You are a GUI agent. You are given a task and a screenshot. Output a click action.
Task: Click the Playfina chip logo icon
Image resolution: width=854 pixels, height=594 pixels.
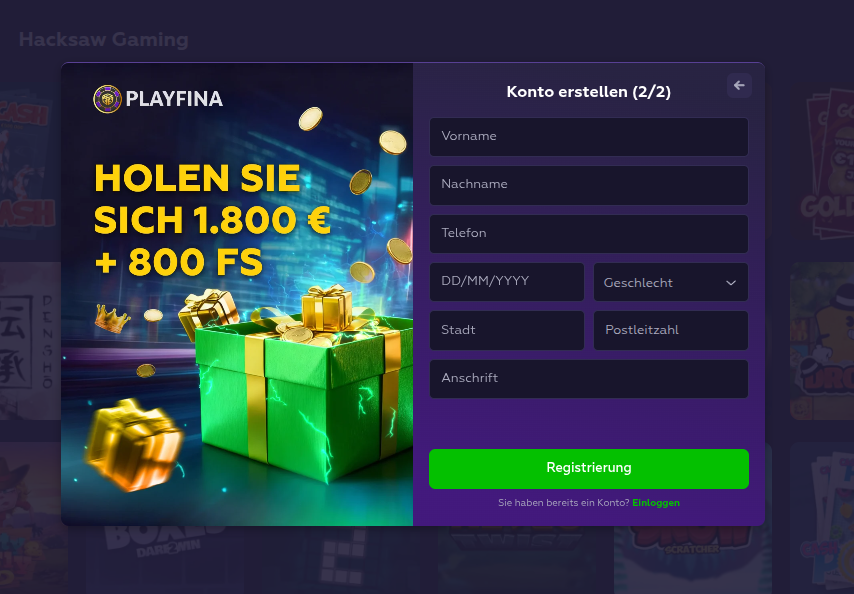click(x=107, y=99)
